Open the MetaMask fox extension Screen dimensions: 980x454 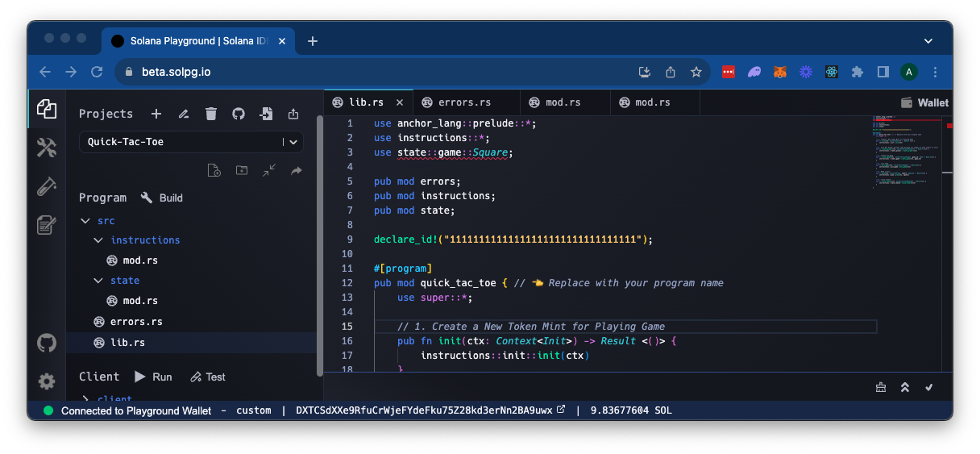point(780,72)
